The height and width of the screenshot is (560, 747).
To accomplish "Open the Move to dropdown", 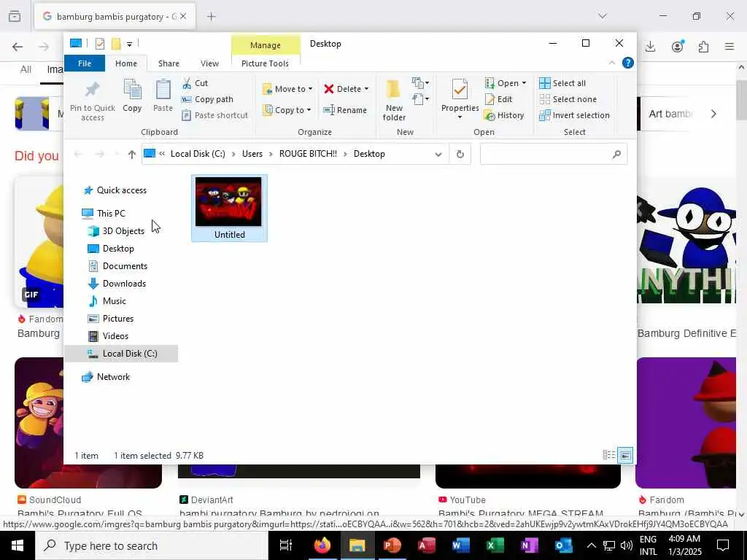I will point(287,89).
